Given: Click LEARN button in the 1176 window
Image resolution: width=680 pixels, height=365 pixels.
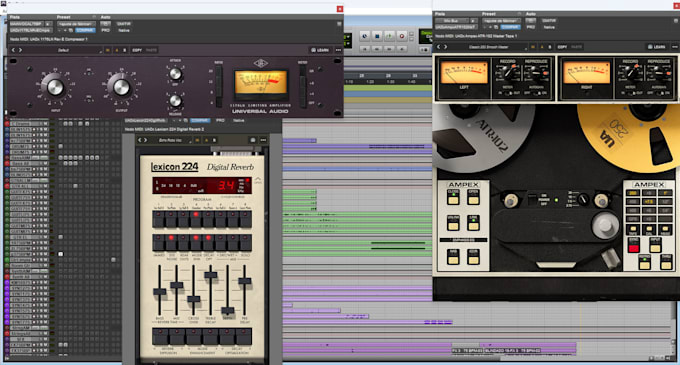Looking at the screenshot, I should coord(320,50).
